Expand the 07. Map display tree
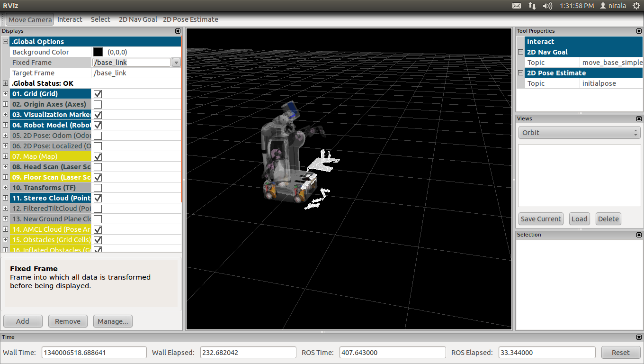This screenshot has width=644, height=364. [5, 156]
